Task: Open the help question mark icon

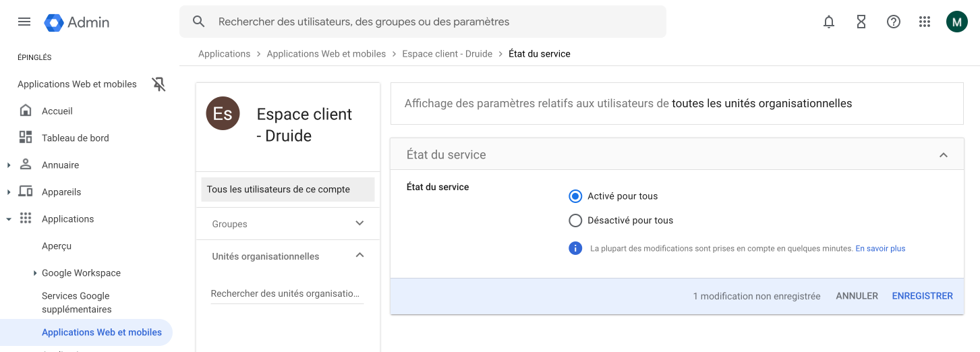Action: 894,22
